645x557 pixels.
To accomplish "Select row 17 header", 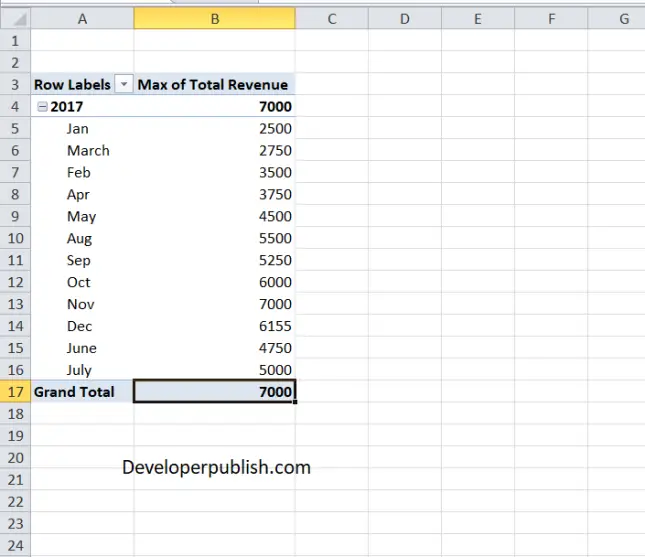I will tap(15, 392).
